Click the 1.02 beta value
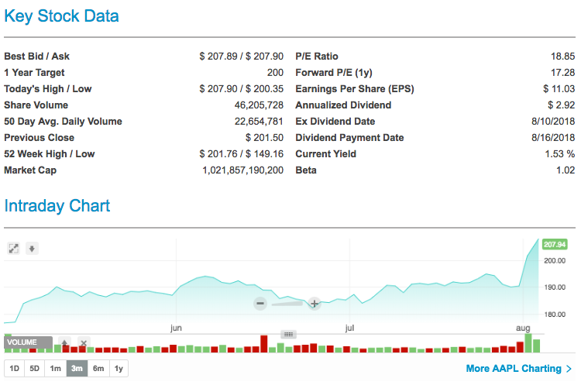581x392 pixels. point(566,170)
